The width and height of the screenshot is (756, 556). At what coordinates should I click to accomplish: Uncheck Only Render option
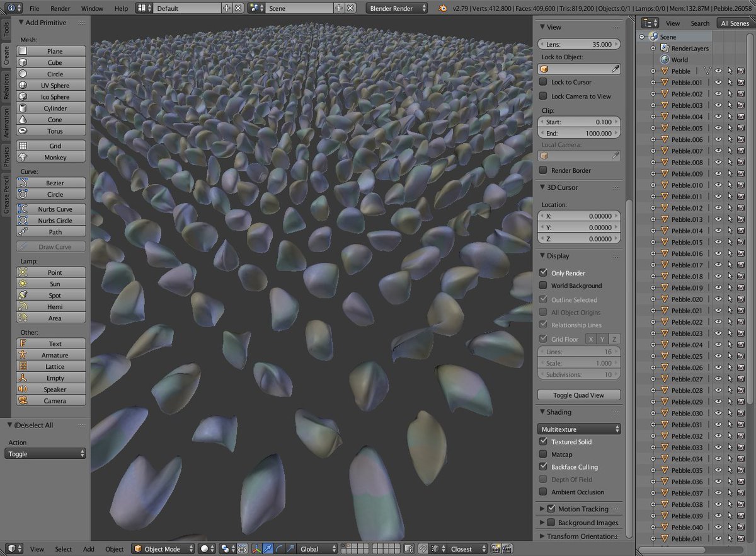(544, 273)
